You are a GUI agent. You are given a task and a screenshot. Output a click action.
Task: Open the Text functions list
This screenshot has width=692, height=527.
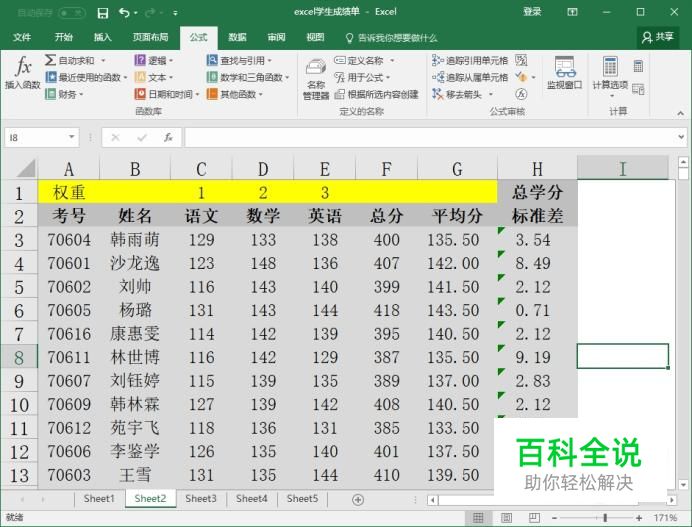[154, 78]
